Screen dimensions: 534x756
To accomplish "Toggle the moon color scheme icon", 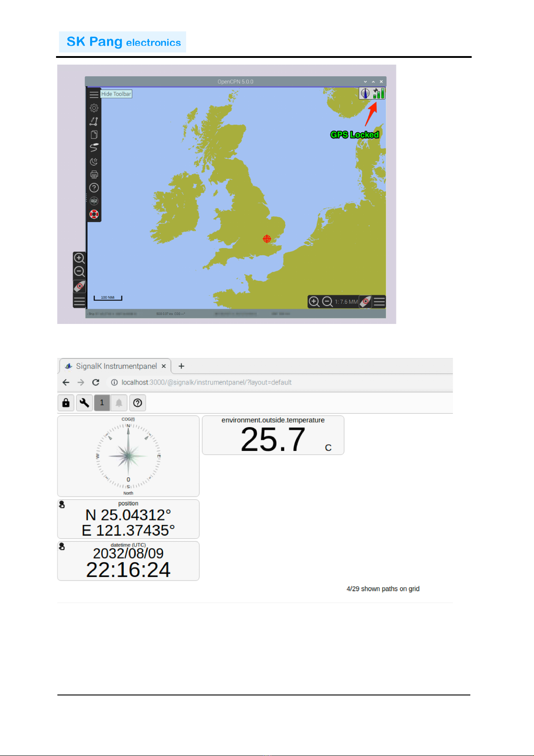I will (94, 161).
